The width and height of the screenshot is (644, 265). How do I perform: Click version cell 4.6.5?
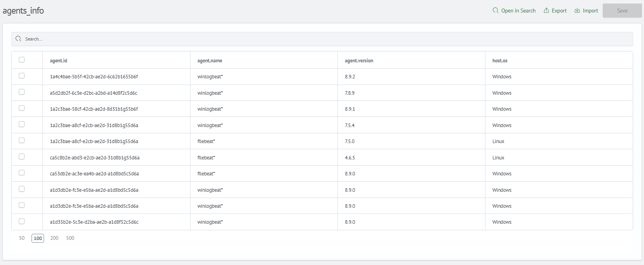pos(350,158)
